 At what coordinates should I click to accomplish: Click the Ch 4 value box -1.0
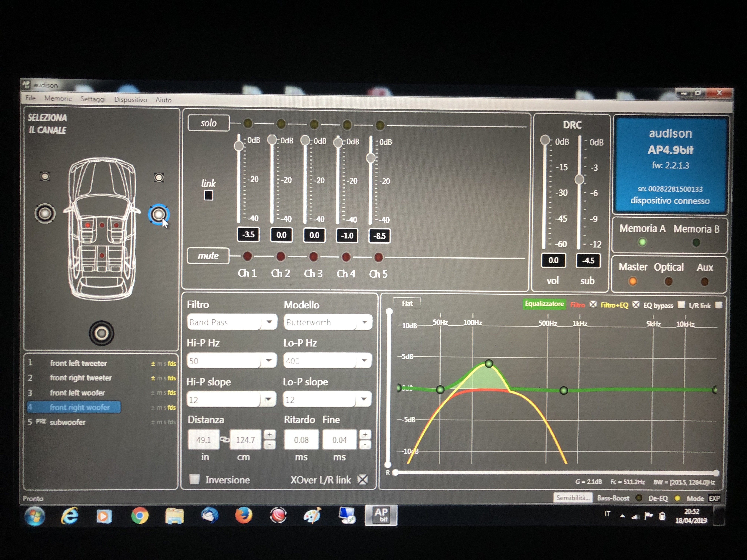click(x=347, y=235)
